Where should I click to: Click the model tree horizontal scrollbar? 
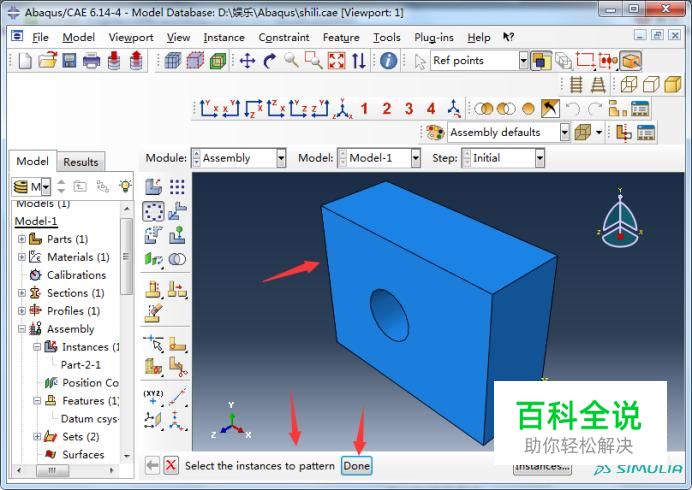[x=53, y=470]
